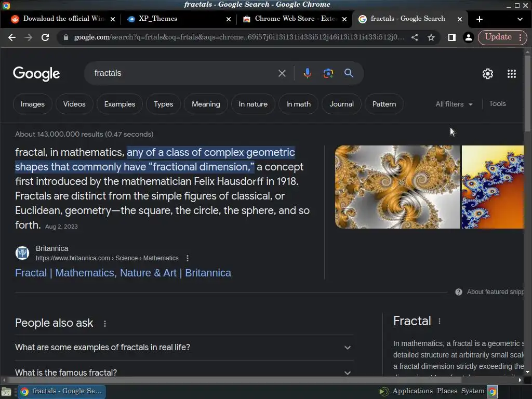The height and width of the screenshot is (399, 532).
Task: Filter results by Images
Action: pos(33,104)
